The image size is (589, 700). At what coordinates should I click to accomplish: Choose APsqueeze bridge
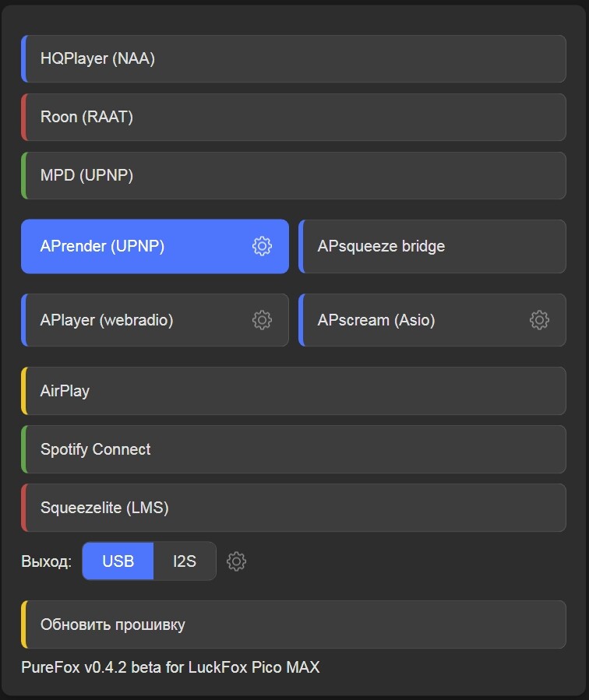(432, 246)
